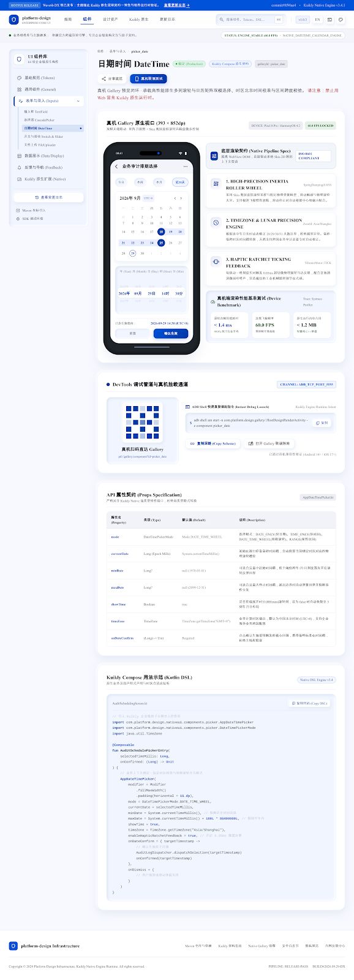This screenshot has height=980, width=354.
Task: Click the Haptic Ratchet vibration icon
Action: (x=216, y=262)
